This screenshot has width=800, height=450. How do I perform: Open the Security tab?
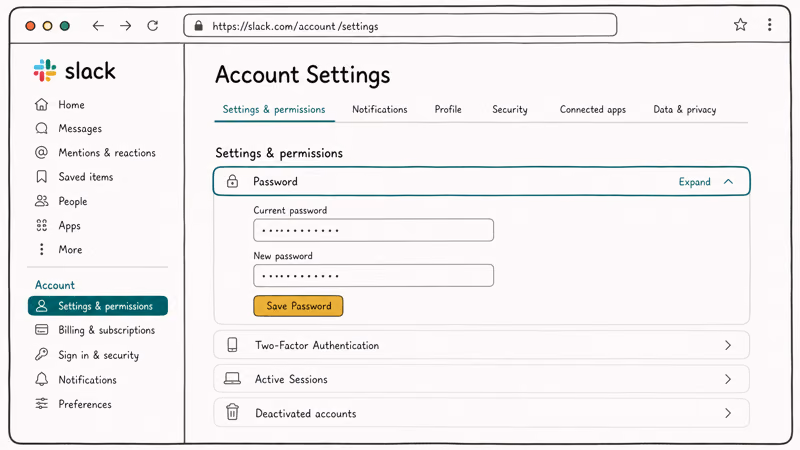point(510,110)
